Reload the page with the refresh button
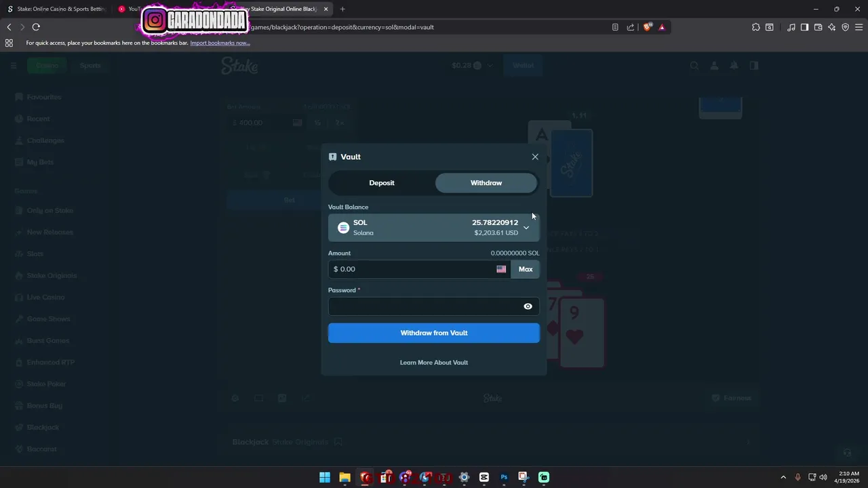This screenshot has width=868, height=488. [x=36, y=27]
